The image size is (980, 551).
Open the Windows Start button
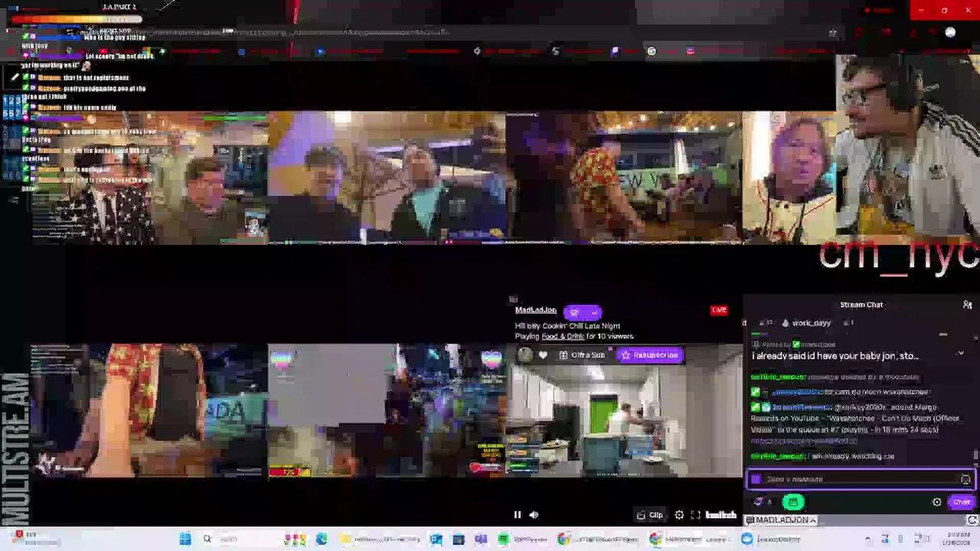185,540
